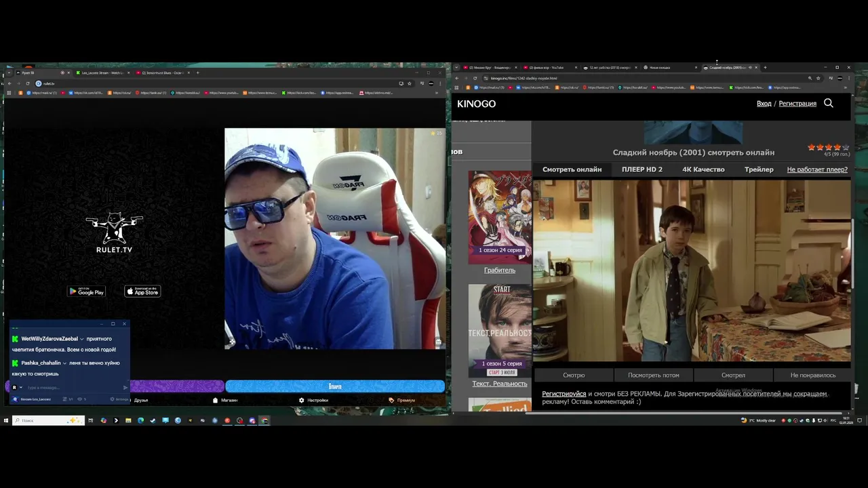Click the film rating stars on KINOGO
Image resolution: width=868 pixels, height=488 pixels.
point(828,147)
